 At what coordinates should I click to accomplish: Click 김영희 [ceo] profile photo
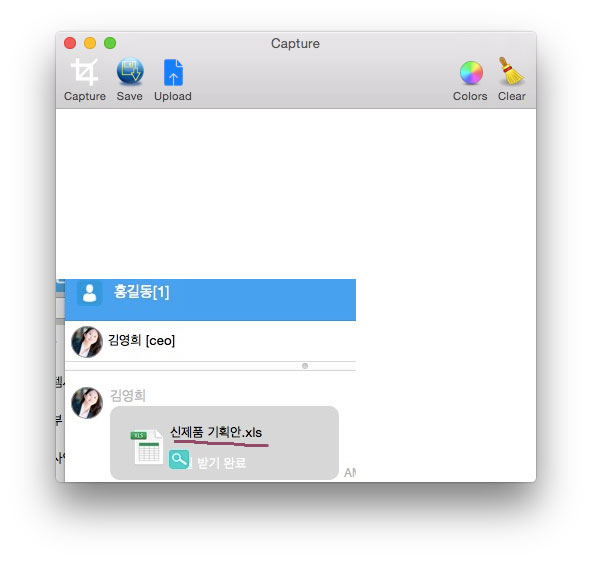(87, 342)
